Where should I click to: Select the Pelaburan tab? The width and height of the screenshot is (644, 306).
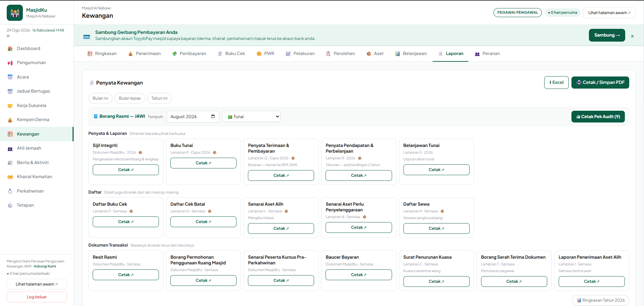pyautogui.click(x=300, y=54)
